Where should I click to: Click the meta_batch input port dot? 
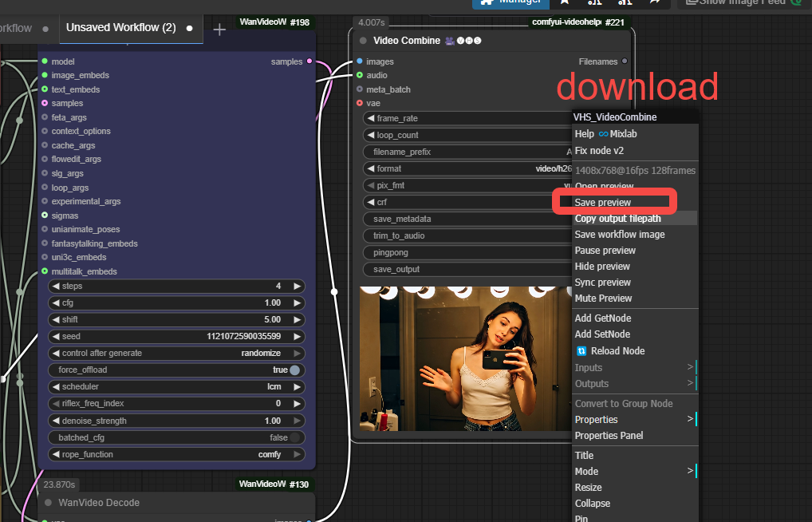(x=360, y=89)
